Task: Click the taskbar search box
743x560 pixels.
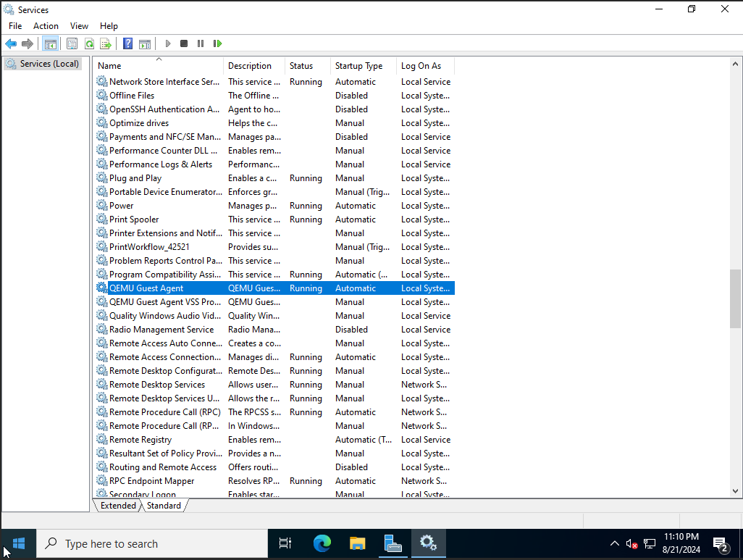Action: [152, 543]
